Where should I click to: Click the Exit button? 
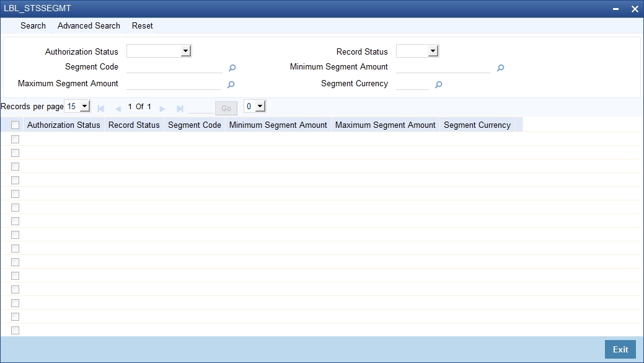tap(620, 349)
